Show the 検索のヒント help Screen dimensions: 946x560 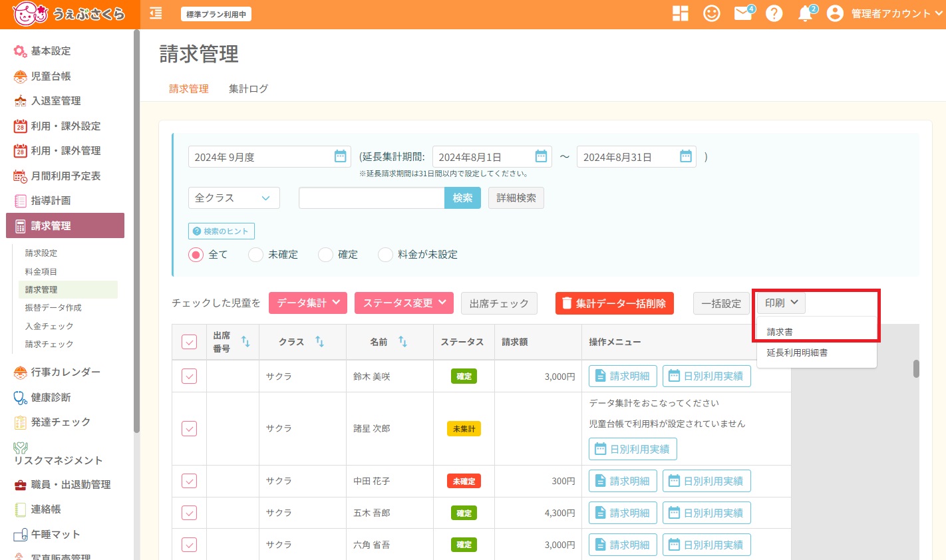click(222, 231)
